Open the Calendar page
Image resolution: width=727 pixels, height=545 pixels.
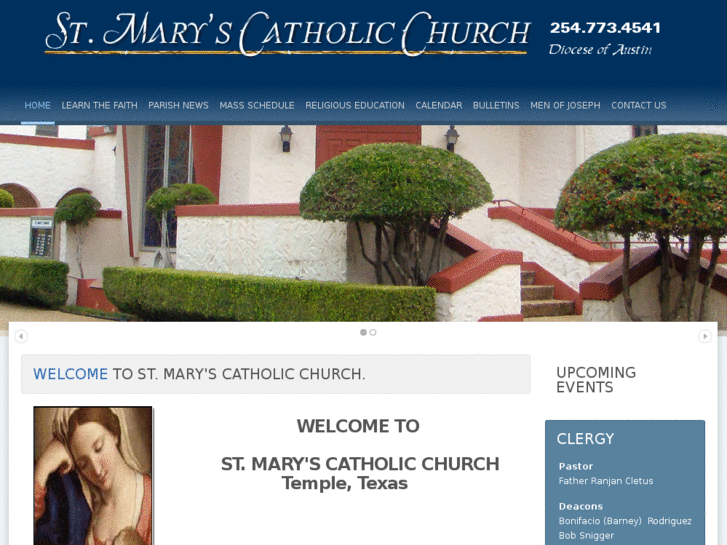tap(439, 105)
